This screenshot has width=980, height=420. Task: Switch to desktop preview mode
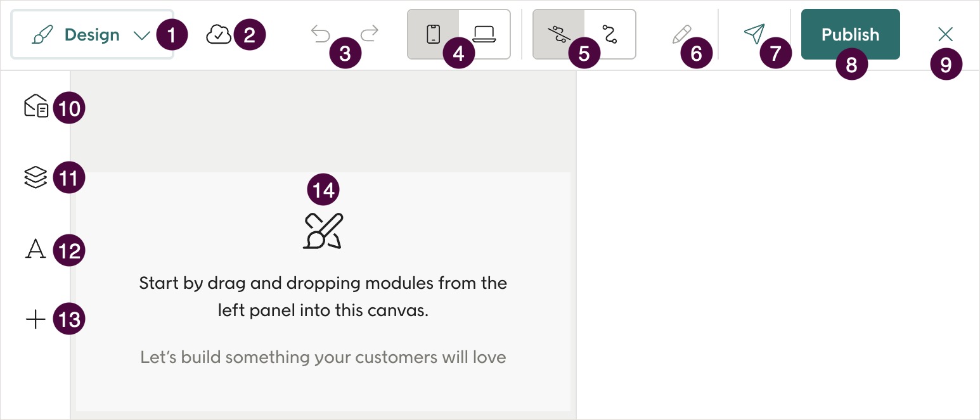pos(484,33)
